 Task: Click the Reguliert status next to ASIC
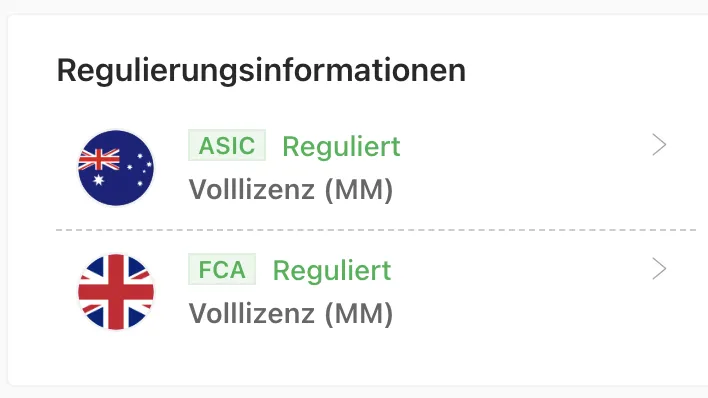341,146
